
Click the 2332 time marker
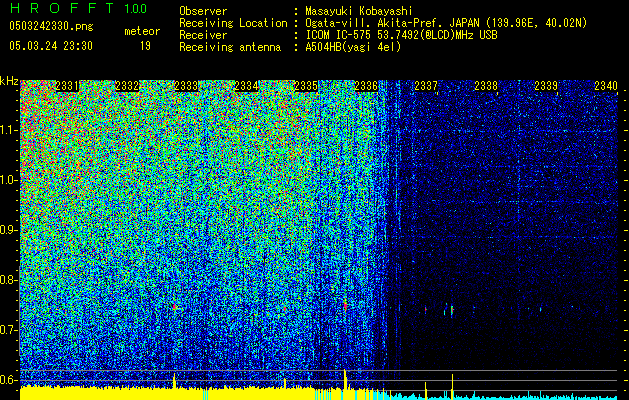(x=127, y=86)
